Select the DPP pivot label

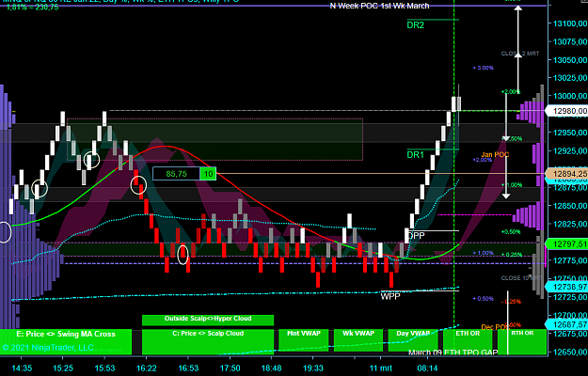(x=416, y=236)
